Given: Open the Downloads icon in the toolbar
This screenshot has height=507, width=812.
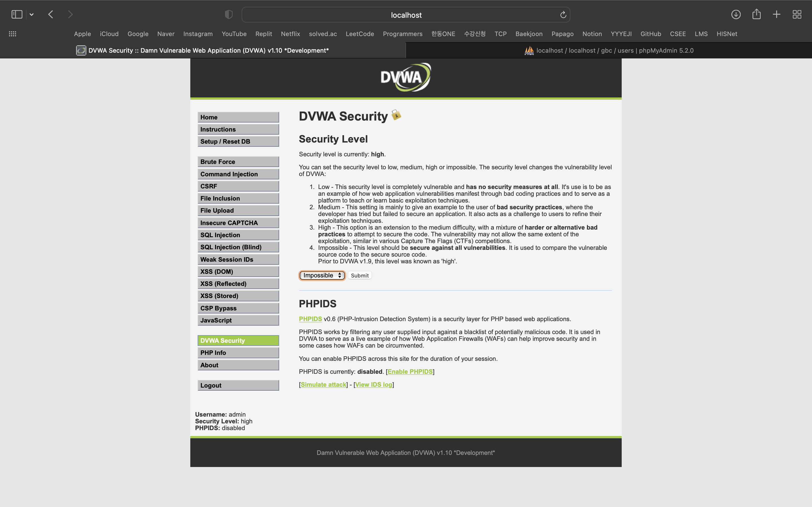Looking at the screenshot, I should (736, 14).
